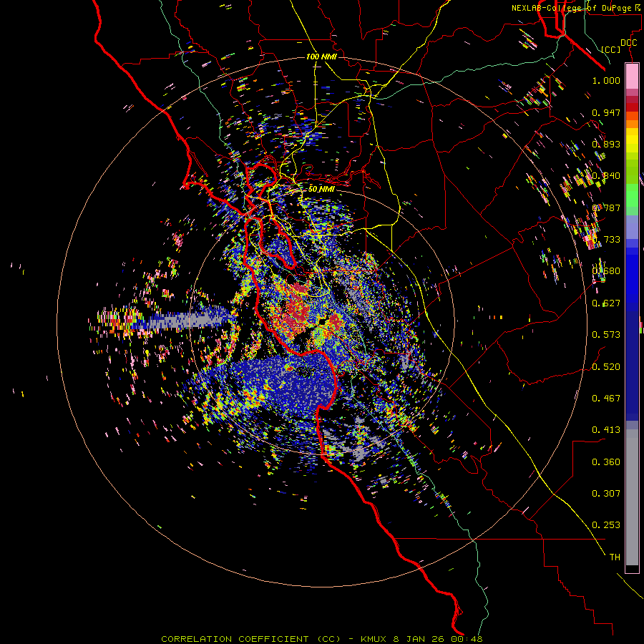The width and height of the screenshot is (644, 644).
Task: Select the 0.307 legend value
Action: [x=606, y=494]
